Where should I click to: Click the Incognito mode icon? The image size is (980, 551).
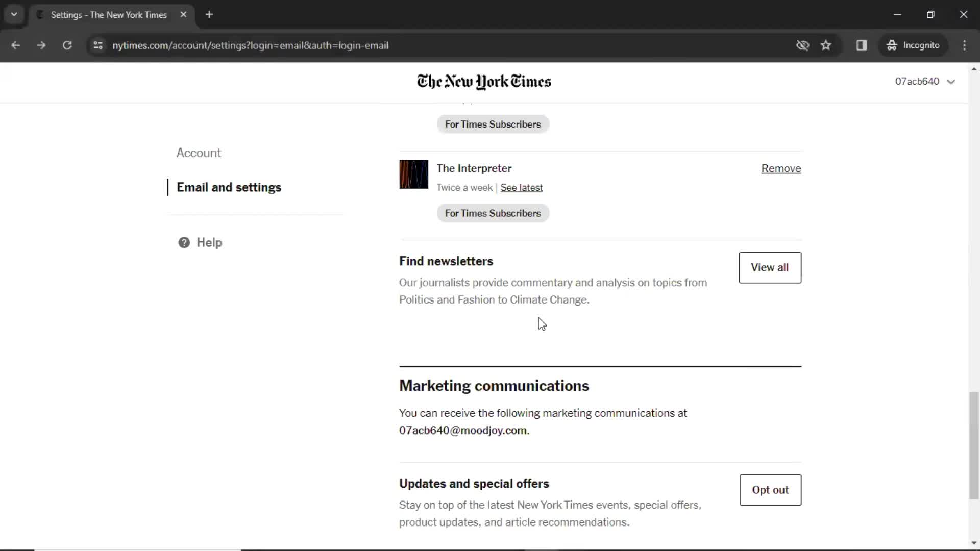(891, 45)
